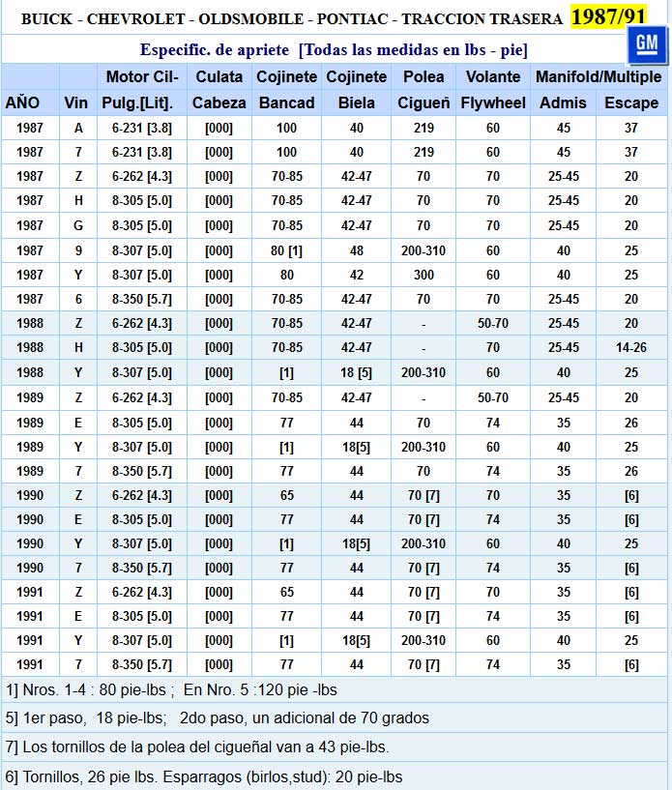Click the 'Vin' column header

76,102
